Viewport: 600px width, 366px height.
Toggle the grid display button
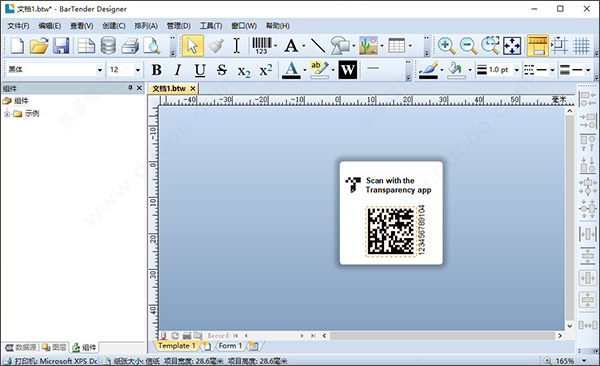(x=581, y=46)
